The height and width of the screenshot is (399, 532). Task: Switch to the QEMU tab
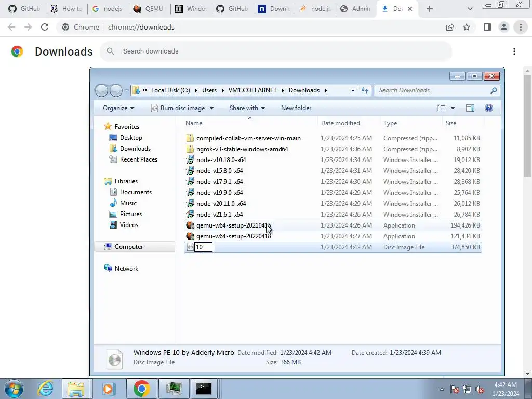click(150, 9)
